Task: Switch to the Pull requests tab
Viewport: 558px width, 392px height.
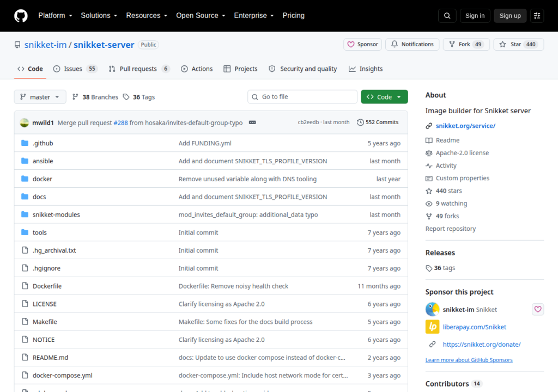Action: (139, 69)
